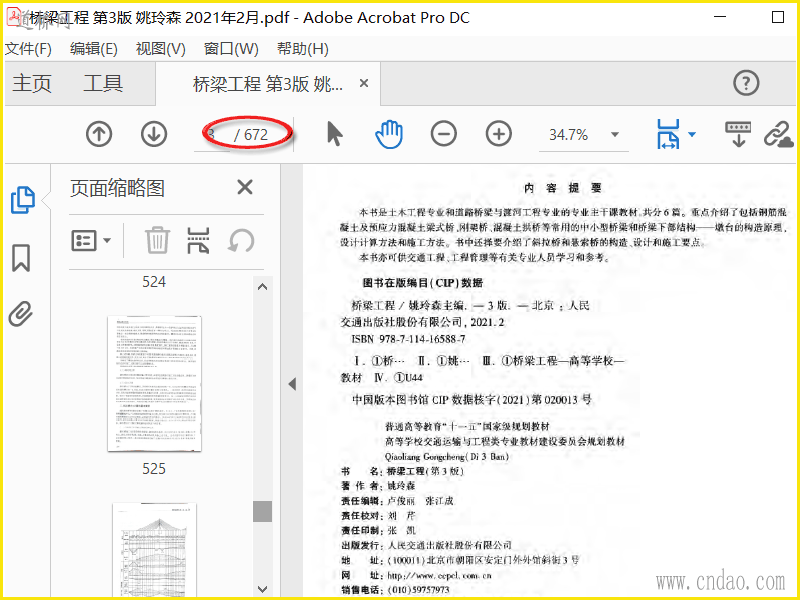800x600 pixels.
Task: Delete selected pages with trash icon
Action: pos(157,240)
